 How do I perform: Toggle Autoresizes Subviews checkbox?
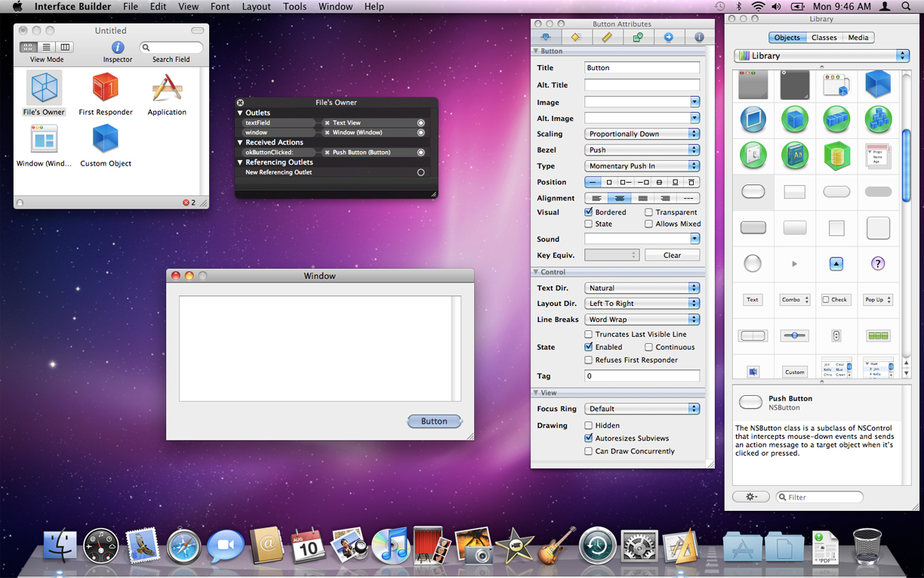tap(589, 438)
